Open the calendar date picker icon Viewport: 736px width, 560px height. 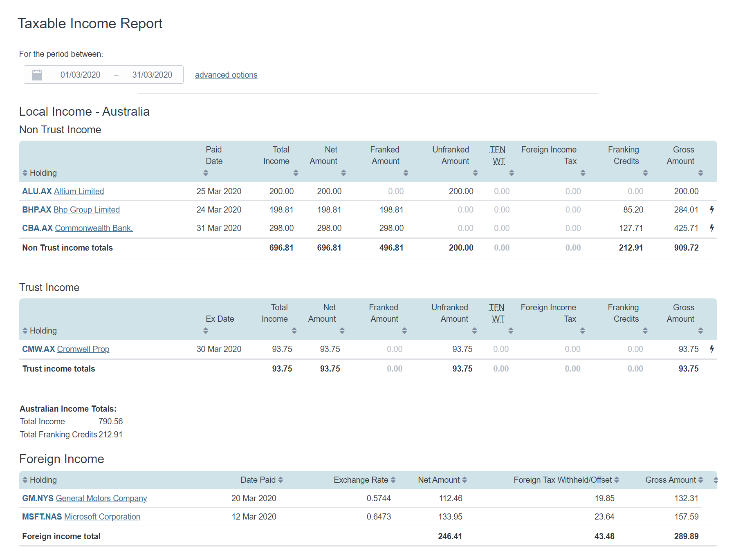pos(37,75)
